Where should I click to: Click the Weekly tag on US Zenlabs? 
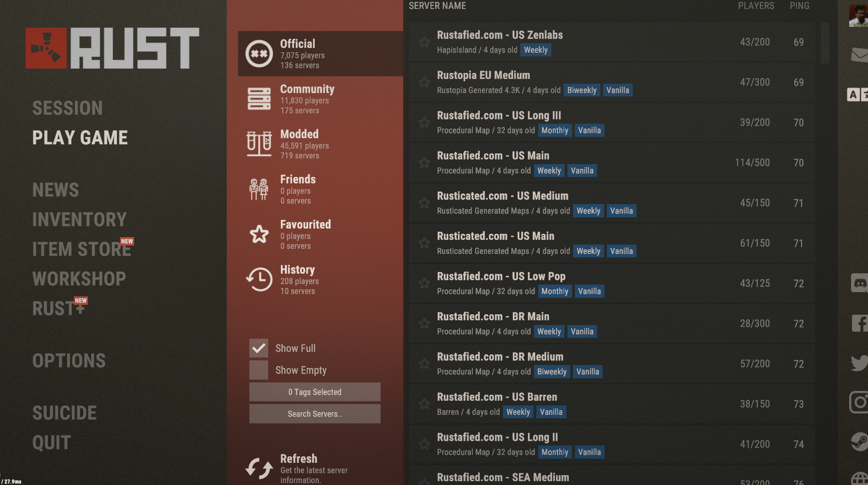(x=535, y=50)
